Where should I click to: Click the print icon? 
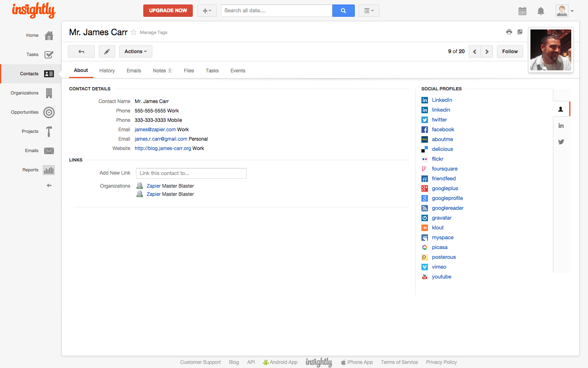point(509,32)
